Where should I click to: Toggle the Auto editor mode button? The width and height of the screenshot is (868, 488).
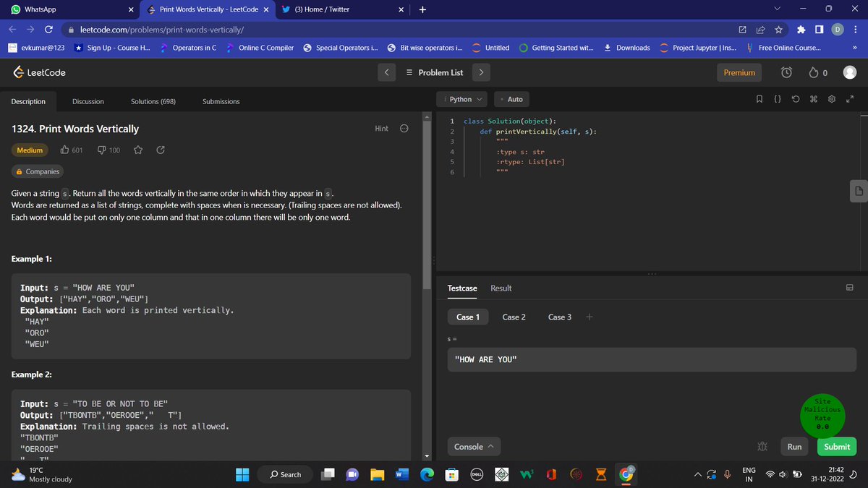point(511,99)
